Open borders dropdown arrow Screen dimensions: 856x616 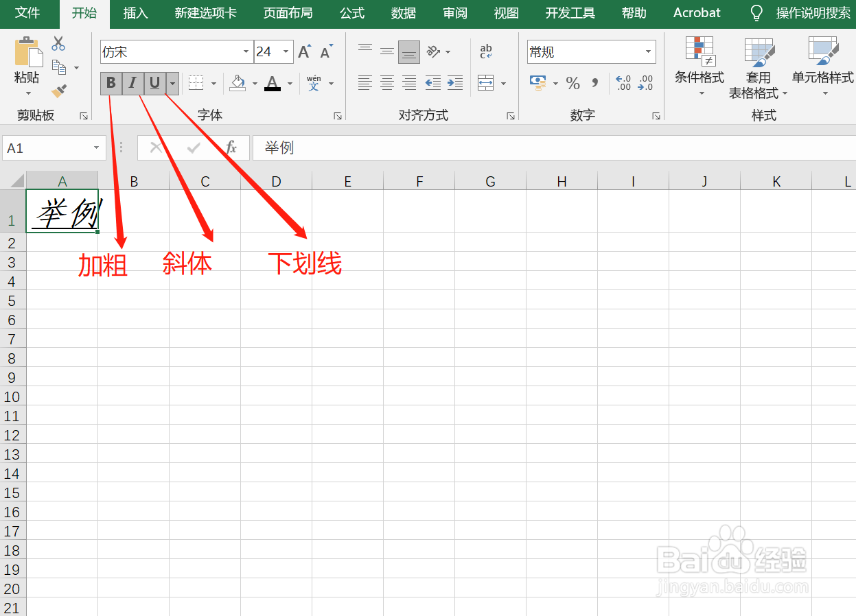tap(213, 84)
